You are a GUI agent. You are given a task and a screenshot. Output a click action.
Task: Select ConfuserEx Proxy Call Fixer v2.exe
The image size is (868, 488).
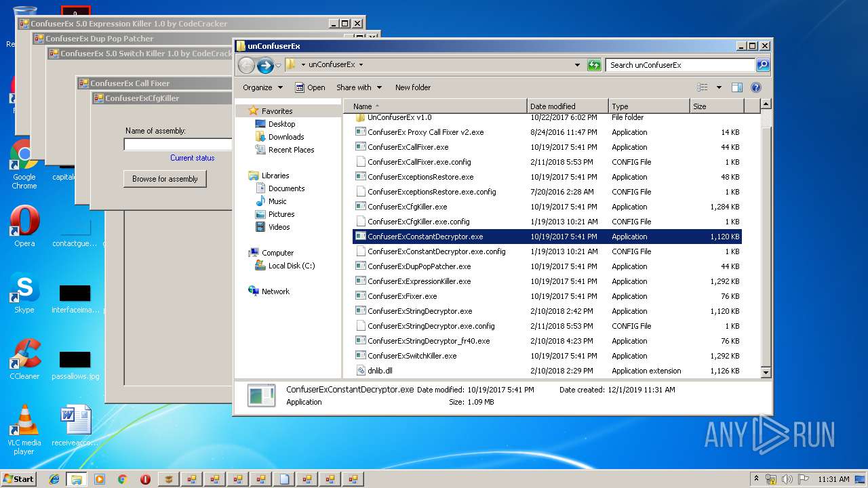pyautogui.click(x=547, y=132)
